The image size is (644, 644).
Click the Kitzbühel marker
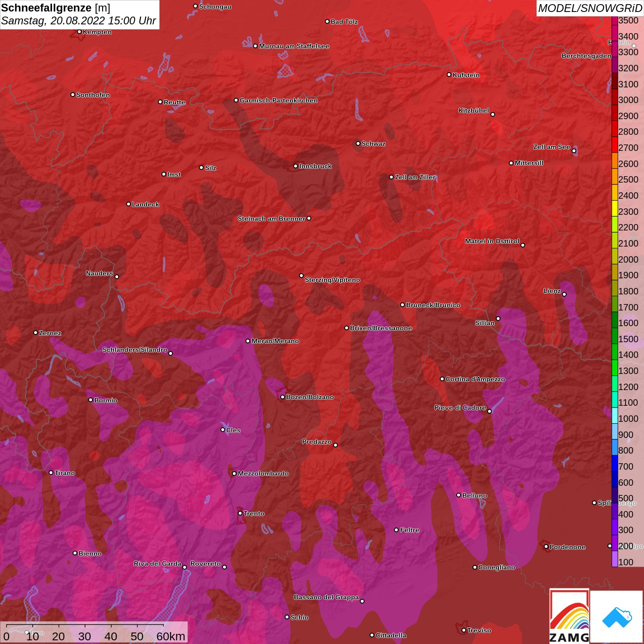coord(493,114)
